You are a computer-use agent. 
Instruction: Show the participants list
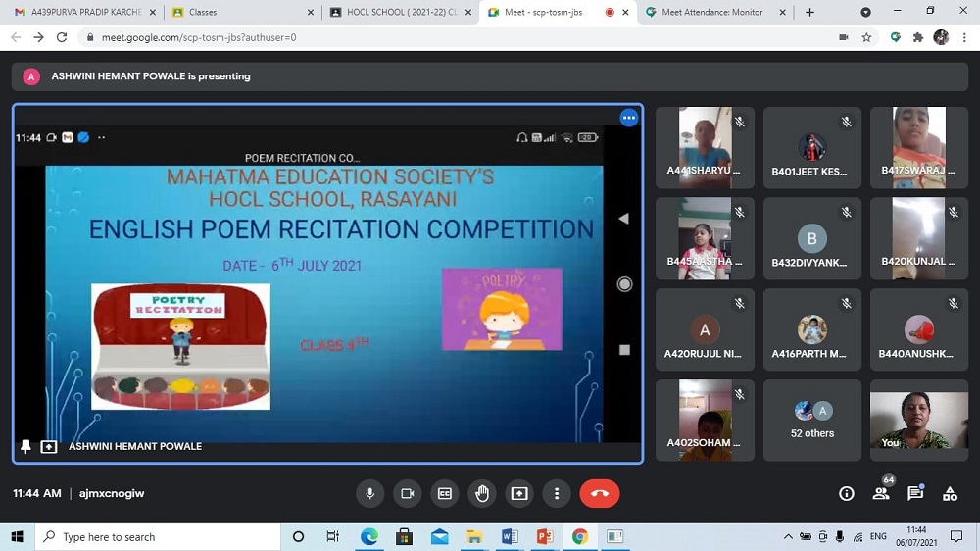tap(881, 494)
